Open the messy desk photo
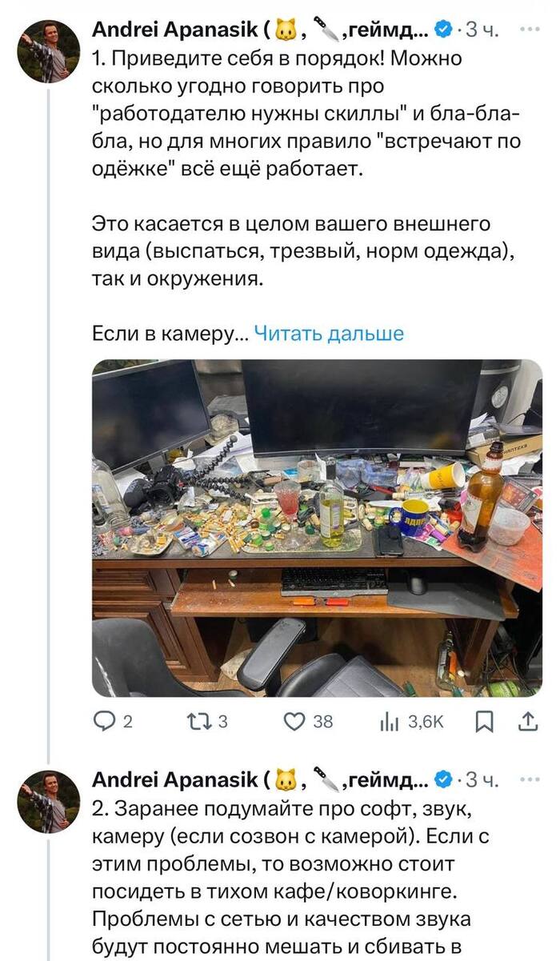 coord(317,527)
